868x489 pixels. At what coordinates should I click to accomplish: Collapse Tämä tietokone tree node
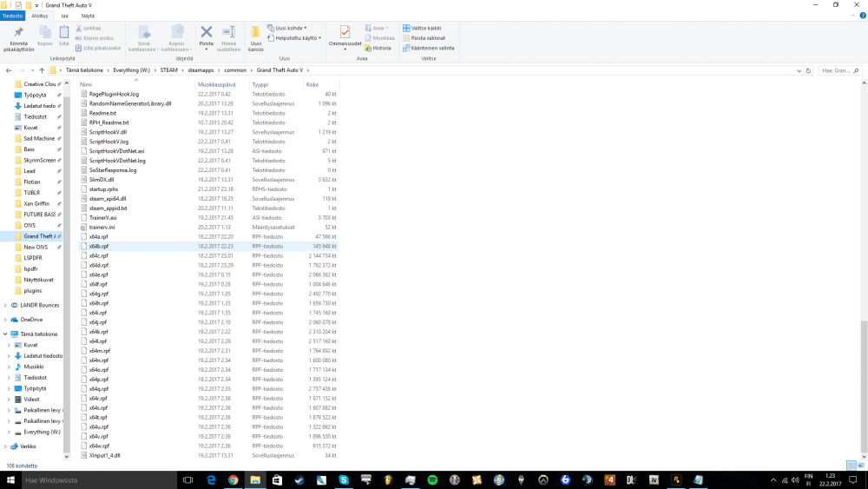pyautogui.click(x=5, y=334)
